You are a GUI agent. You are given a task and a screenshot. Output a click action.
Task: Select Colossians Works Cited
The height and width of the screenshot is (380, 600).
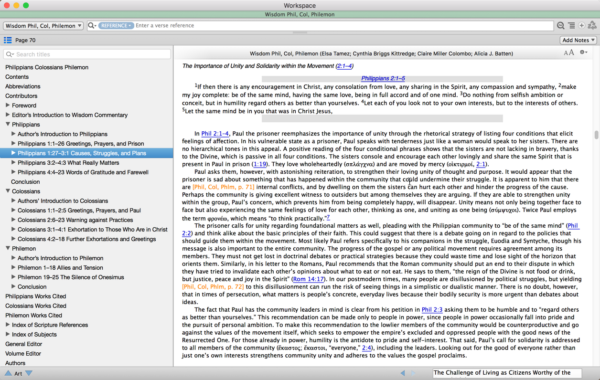[x=36, y=306]
